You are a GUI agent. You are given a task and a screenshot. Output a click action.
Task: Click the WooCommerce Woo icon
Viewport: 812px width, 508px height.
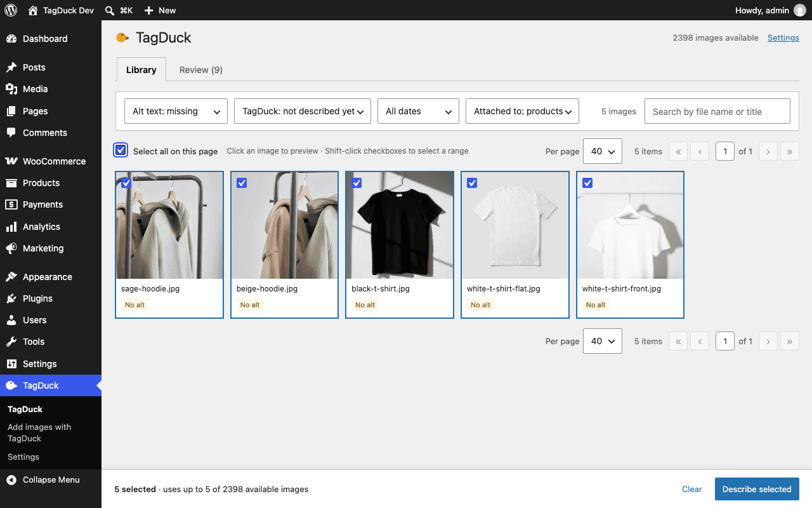(11, 161)
